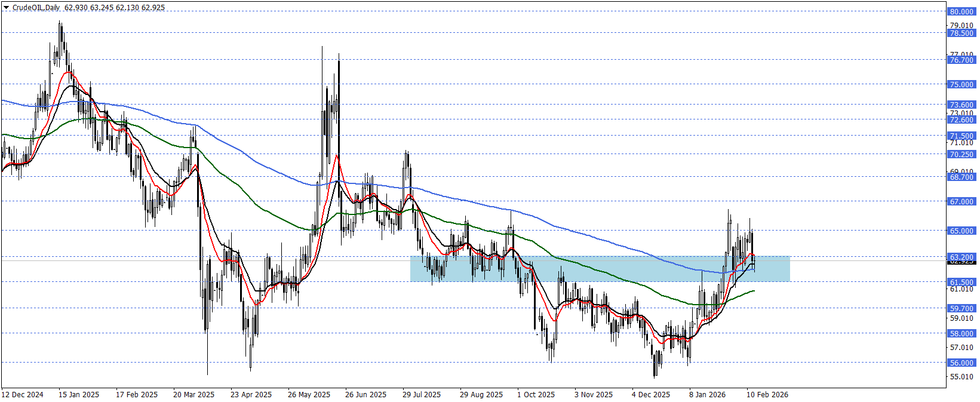980x402 pixels.
Task: Click the 29 Aug 2025 date label
Action: 481,395
